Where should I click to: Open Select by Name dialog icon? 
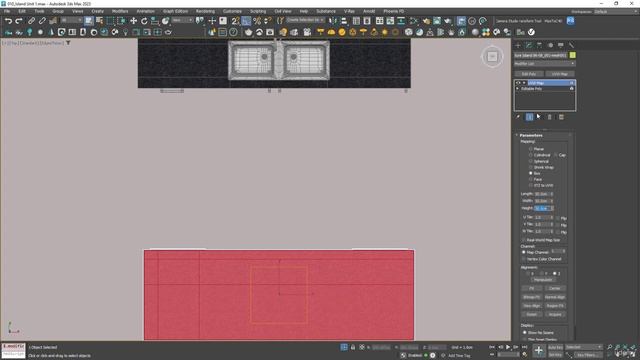(99, 21)
